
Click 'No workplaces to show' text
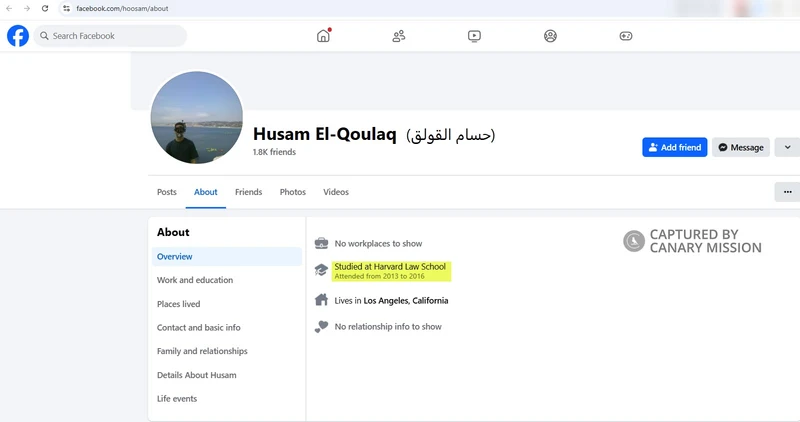[378, 243]
